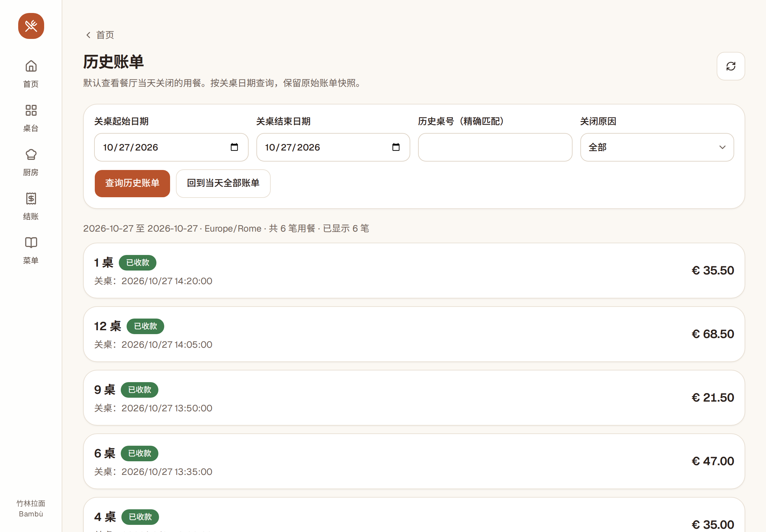The height and width of the screenshot is (532, 766).
Task: Open calendar picker for 关桌起始日期
Action: point(234,147)
